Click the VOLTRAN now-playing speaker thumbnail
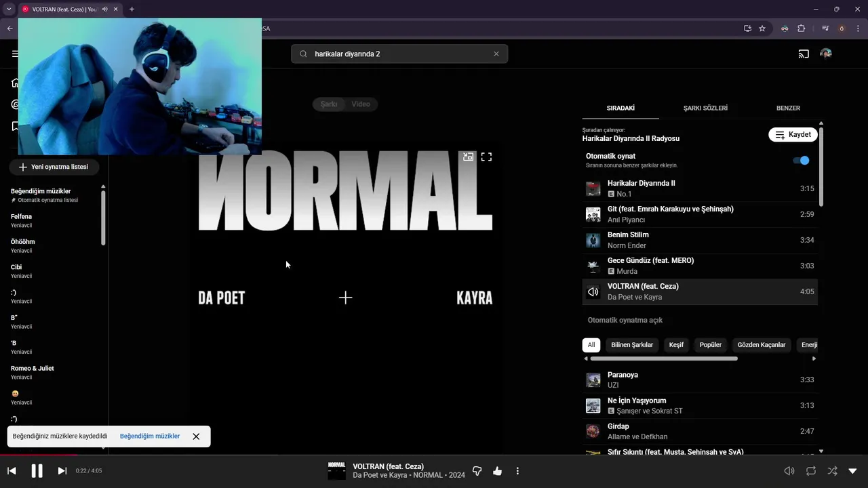The height and width of the screenshot is (488, 868). click(593, 291)
